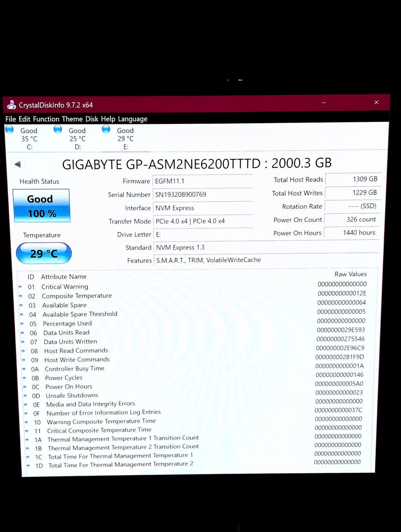Minimize the CrystalDiskInfo window
This screenshot has height=532, width=401.
(324, 103)
